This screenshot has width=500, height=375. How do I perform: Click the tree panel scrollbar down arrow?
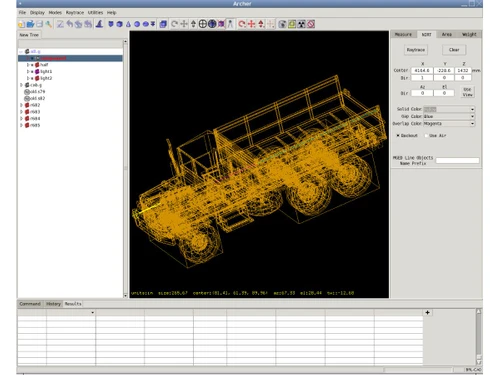click(125, 295)
